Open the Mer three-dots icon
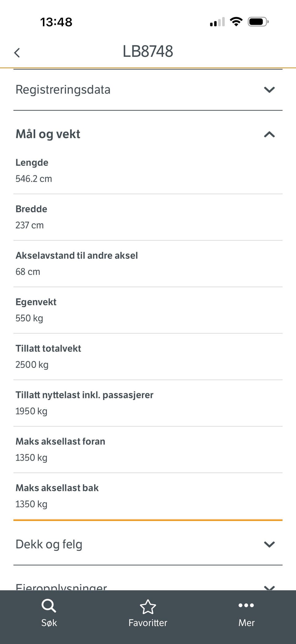This screenshot has width=296, height=644. click(x=246, y=605)
